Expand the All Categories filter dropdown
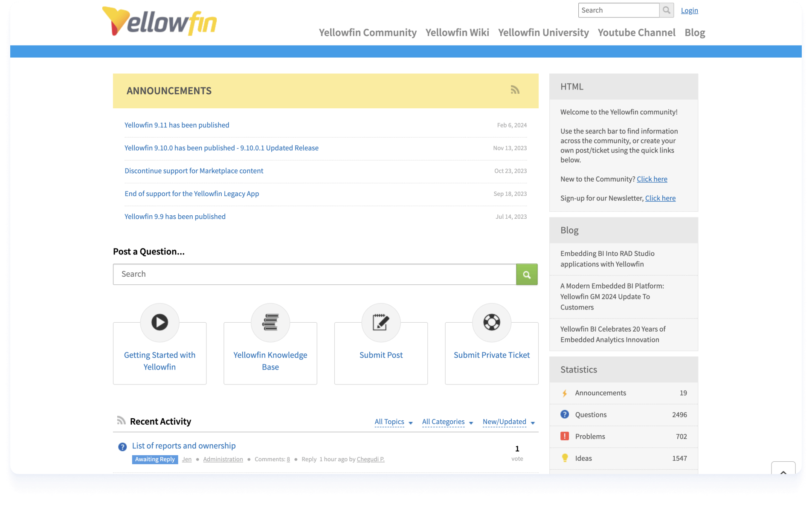The height and width of the screenshot is (509, 812). (x=447, y=422)
